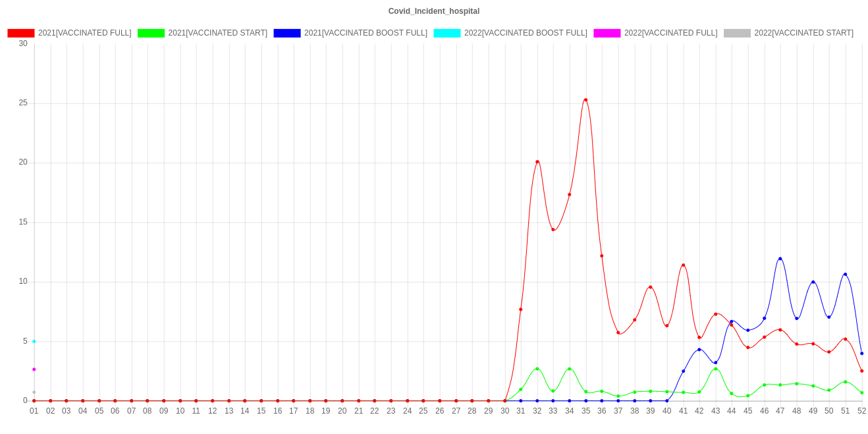Toggle the 2022[VACCINATED FULL] legend text
Screen dimensions: 868x434
coord(670,33)
